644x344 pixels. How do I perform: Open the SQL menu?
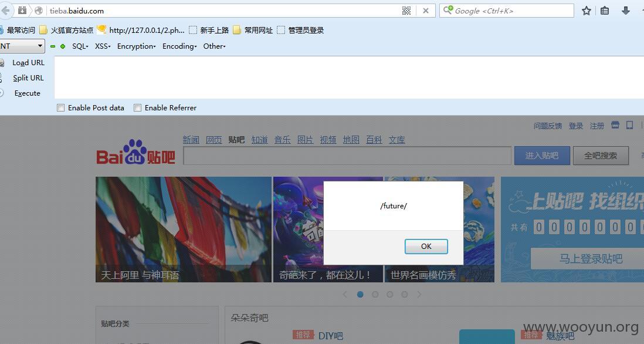(80, 46)
